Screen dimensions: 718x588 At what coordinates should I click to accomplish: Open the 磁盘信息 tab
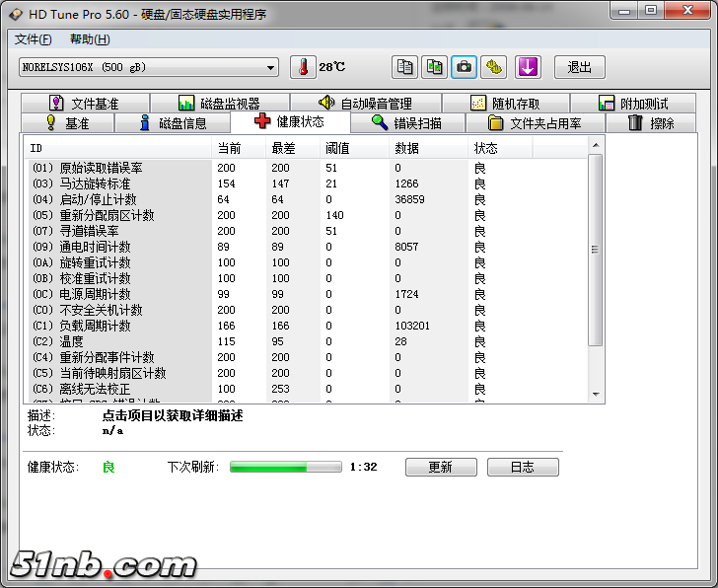pos(173,123)
